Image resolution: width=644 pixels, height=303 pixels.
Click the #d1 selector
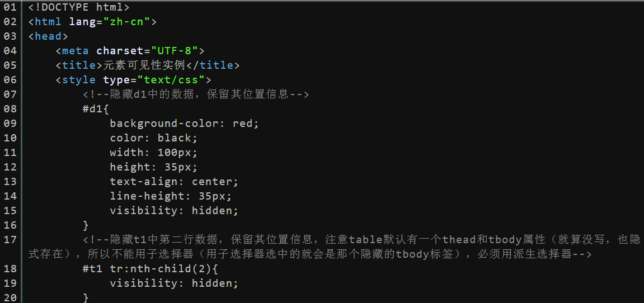(93, 109)
